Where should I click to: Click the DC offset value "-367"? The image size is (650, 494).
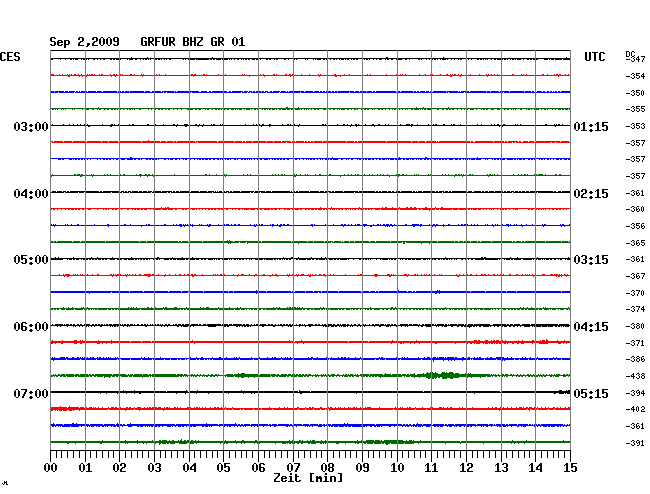tap(635, 276)
